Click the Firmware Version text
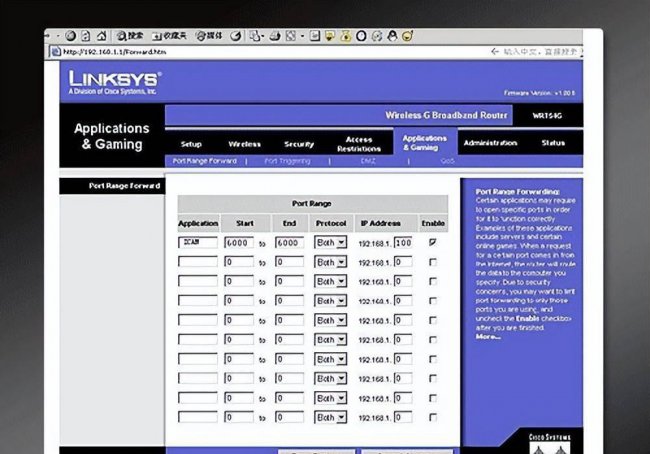Image resolution: width=650 pixels, height=454 pixels. [x=539, y=93]
